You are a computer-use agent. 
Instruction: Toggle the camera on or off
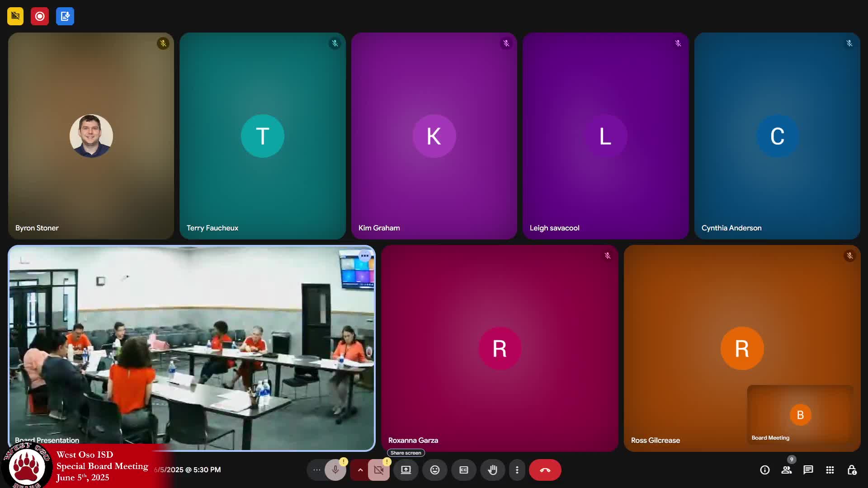click(378, 470)
